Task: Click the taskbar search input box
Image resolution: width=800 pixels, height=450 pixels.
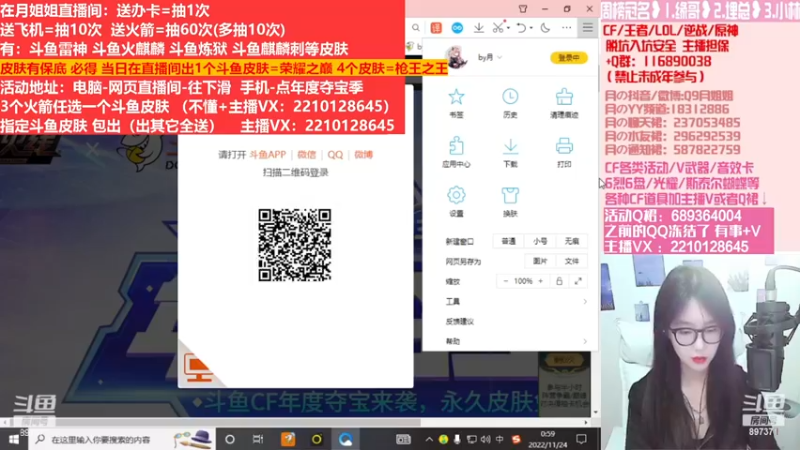Action: (122, 439)
